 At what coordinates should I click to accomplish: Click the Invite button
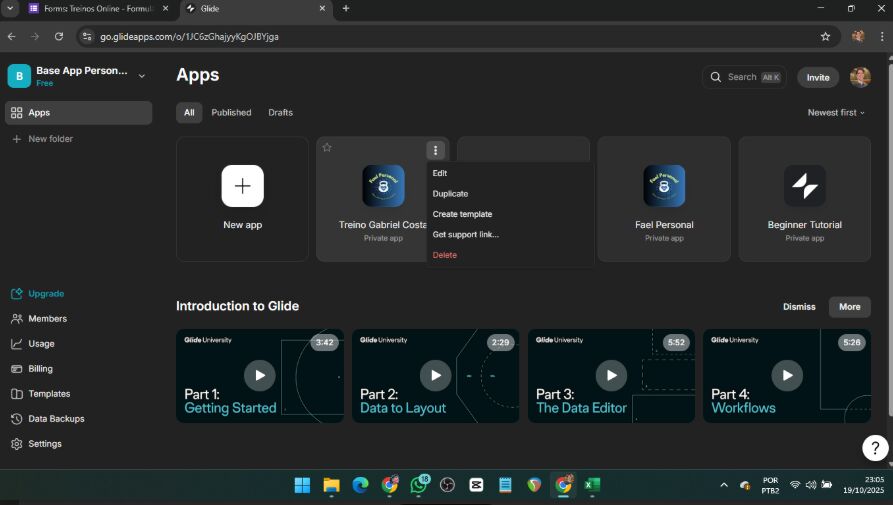click(818, 77)
